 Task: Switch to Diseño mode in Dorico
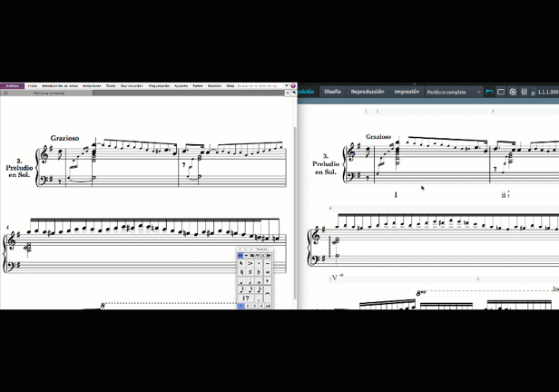(333, 92)
